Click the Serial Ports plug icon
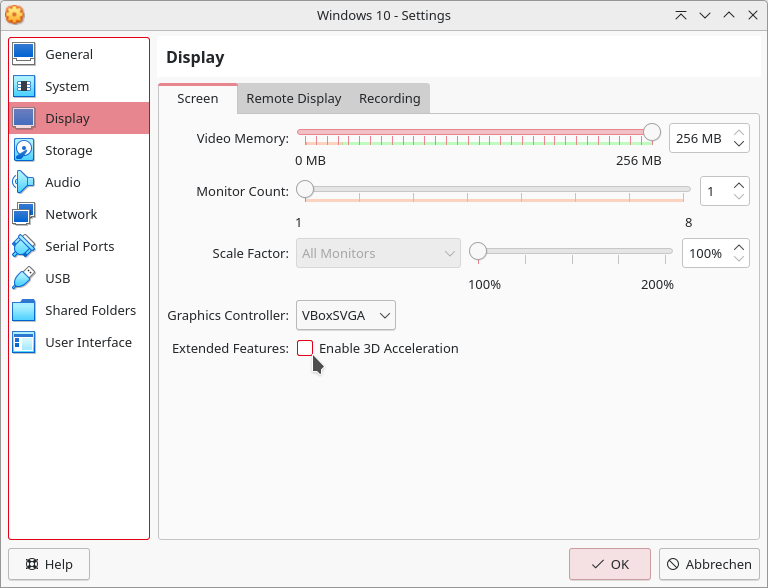 pyautogui.click(x=24, y=246)
